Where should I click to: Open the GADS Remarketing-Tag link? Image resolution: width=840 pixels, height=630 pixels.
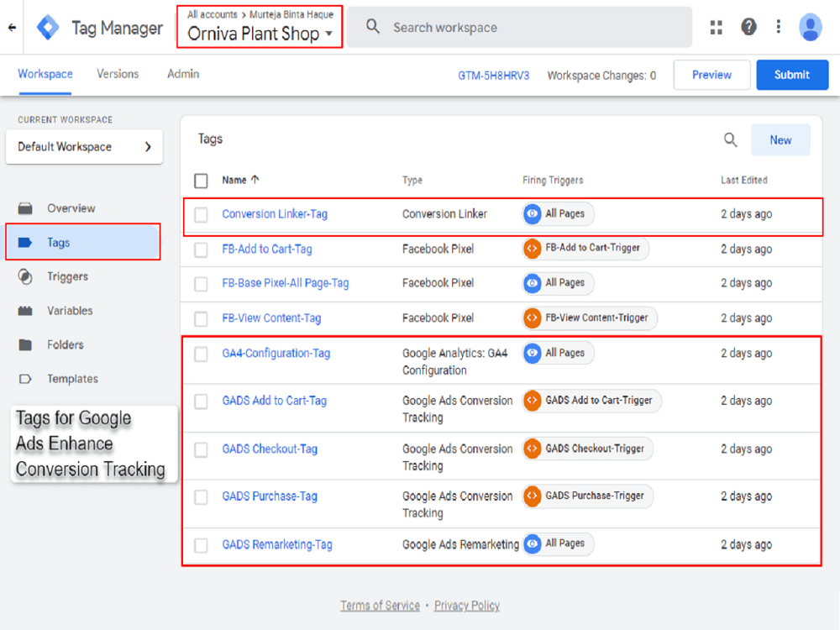277,544
